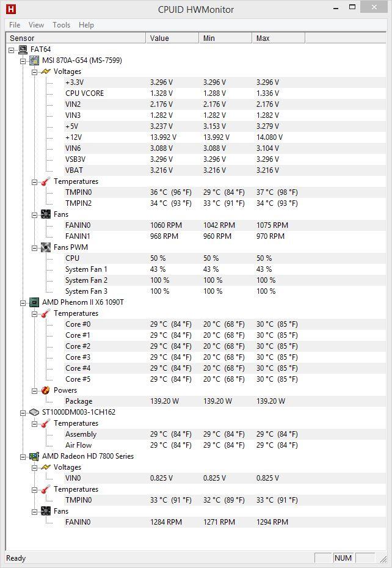392x568 pixels.
Task: Click the ST1000DM003 hard drive icon
Action: tap(34, 412)
